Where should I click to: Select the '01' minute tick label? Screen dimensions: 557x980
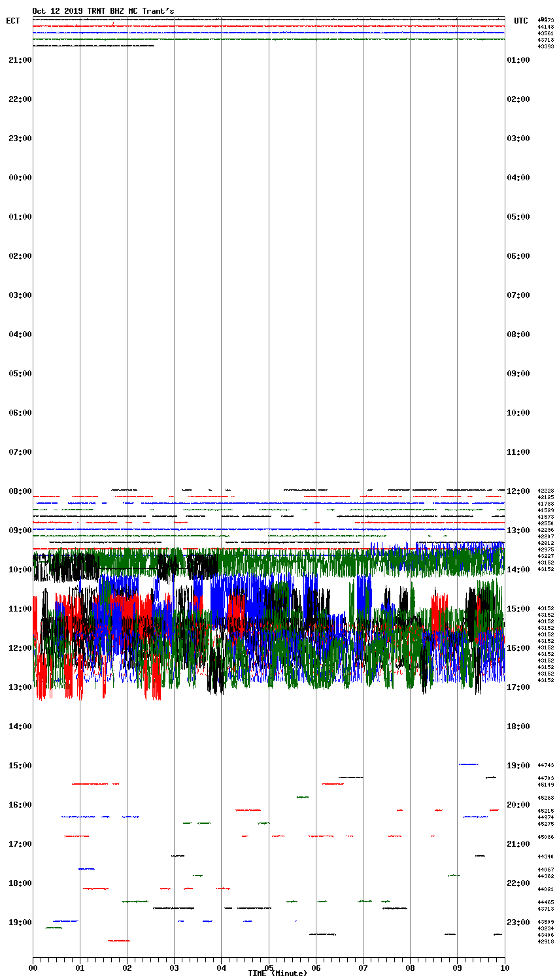tap(80, 968)
